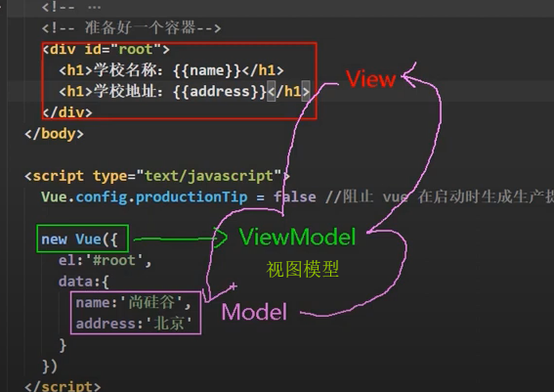Viewport: 554px width, 392px height.
Task: Click the "root" value of the id attribute
Action: [x=136, y=49]
